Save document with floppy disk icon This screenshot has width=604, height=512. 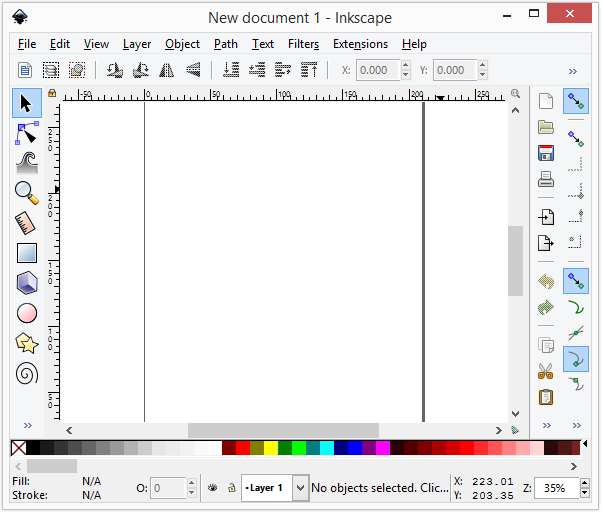click(545, 153)
